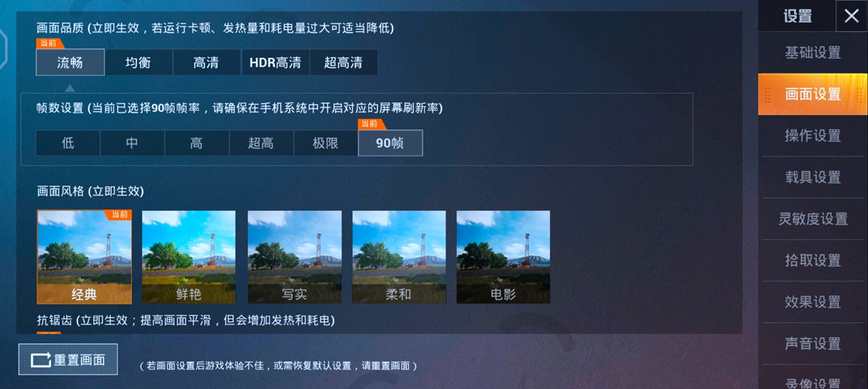Set graphics quality to 高清
Image resolution: width=868 pixels, height=389 pixels.
[x=207, y=63]
